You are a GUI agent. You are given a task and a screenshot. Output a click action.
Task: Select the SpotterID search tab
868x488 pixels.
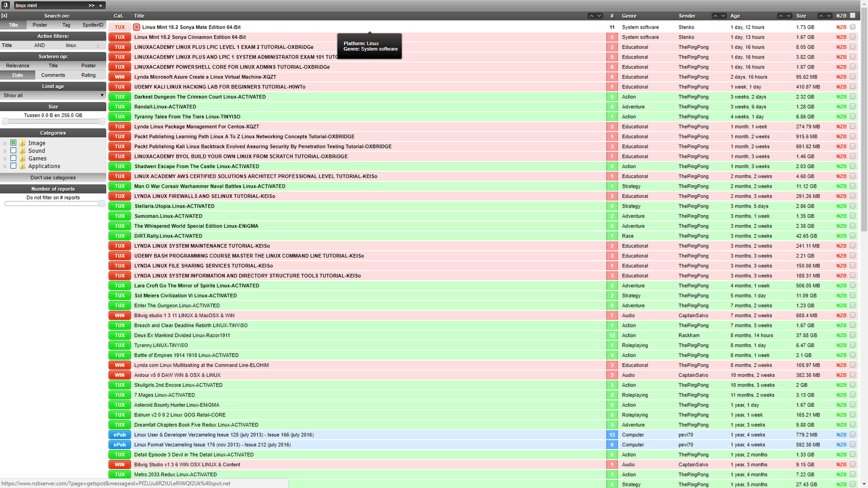click(x=92, y=24)
